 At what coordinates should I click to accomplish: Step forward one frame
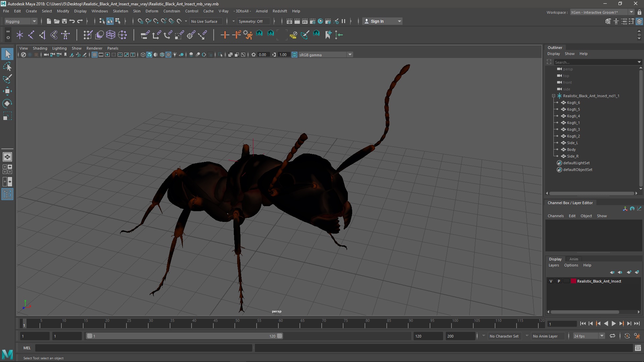point(629,323)
